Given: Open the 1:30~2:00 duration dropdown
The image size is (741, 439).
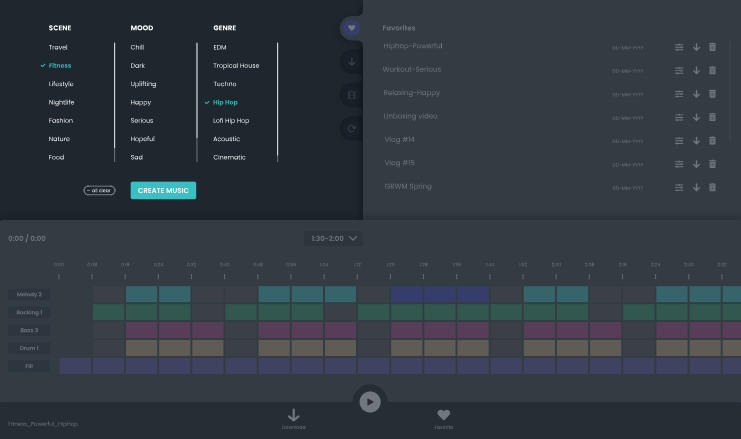Looking at the screenshot, I should [x=335, y=239].
